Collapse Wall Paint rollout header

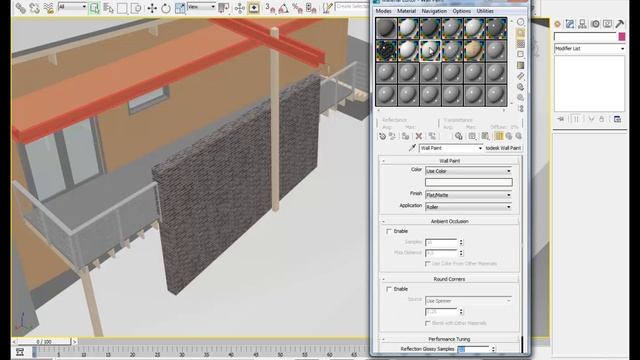449,161
